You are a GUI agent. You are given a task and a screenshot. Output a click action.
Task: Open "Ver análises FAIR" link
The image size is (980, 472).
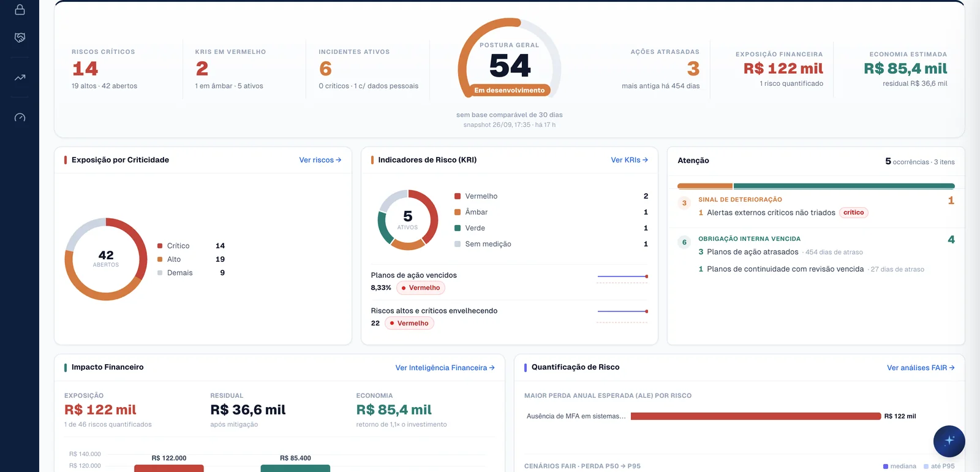pos(921,368)
